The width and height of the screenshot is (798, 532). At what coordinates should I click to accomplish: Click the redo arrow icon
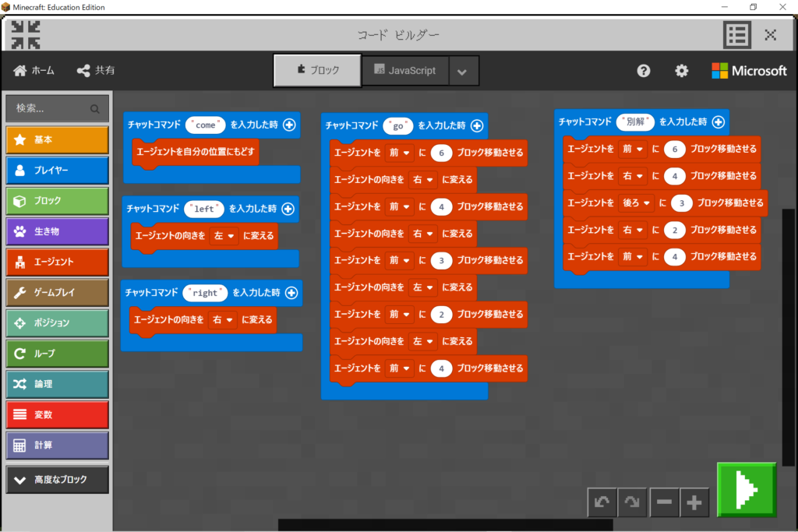pyautogui.click(x=633, y=503)
